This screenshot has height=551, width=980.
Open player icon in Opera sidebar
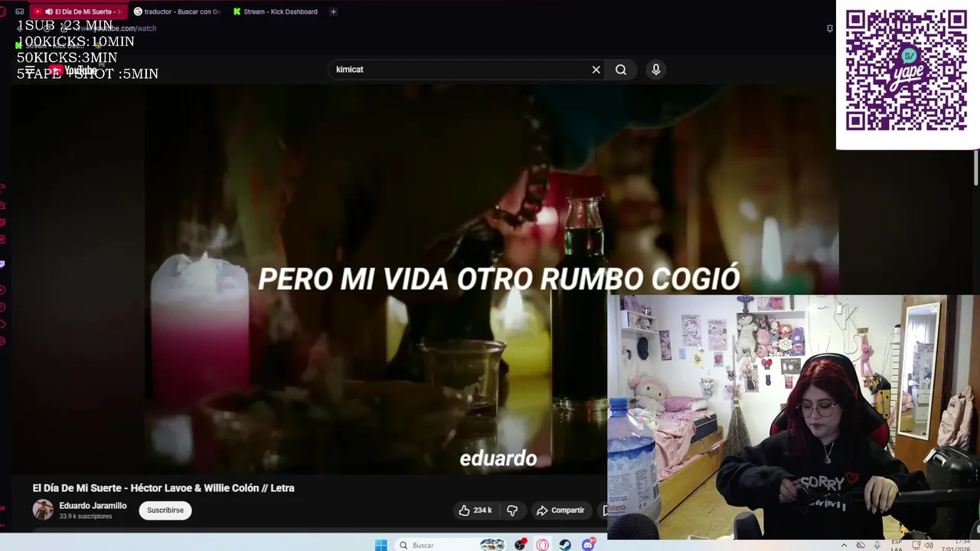[3, 290]
